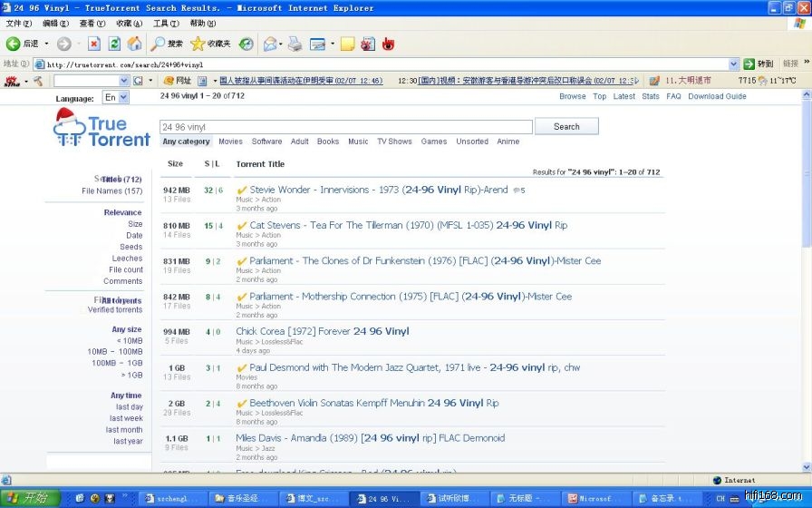
Task: Click the Refresh page icon
Action: 114,44
